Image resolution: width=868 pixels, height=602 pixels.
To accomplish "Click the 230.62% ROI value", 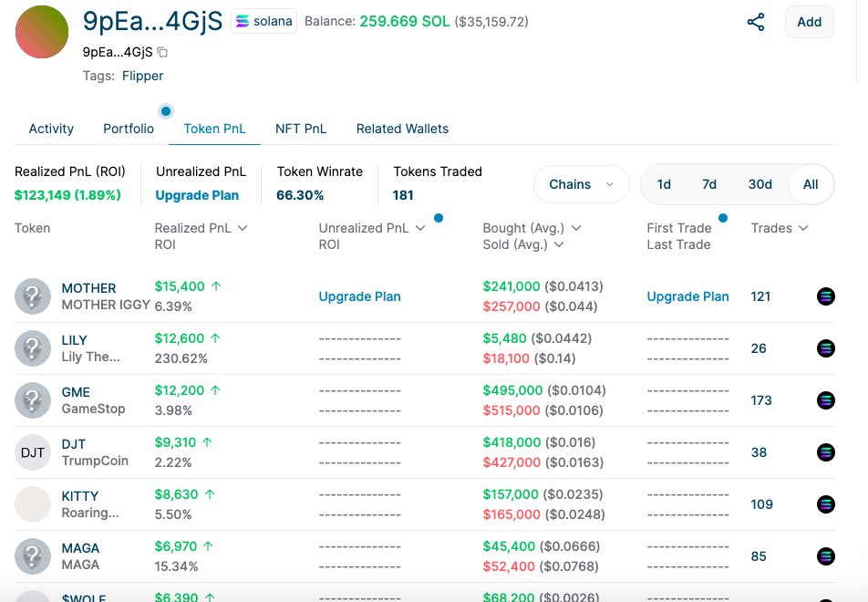I will click(181, 358).
